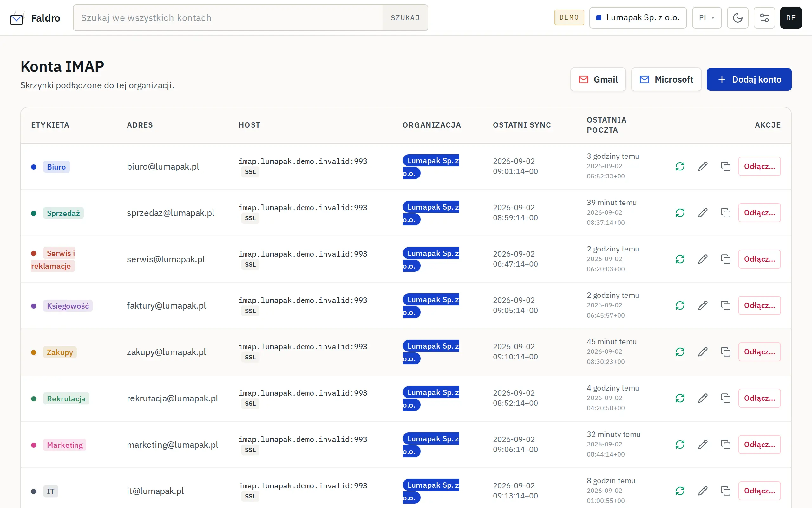Edit the marketing@lumapak.pl account
The image size is (812, 508).
click(703, 444)
